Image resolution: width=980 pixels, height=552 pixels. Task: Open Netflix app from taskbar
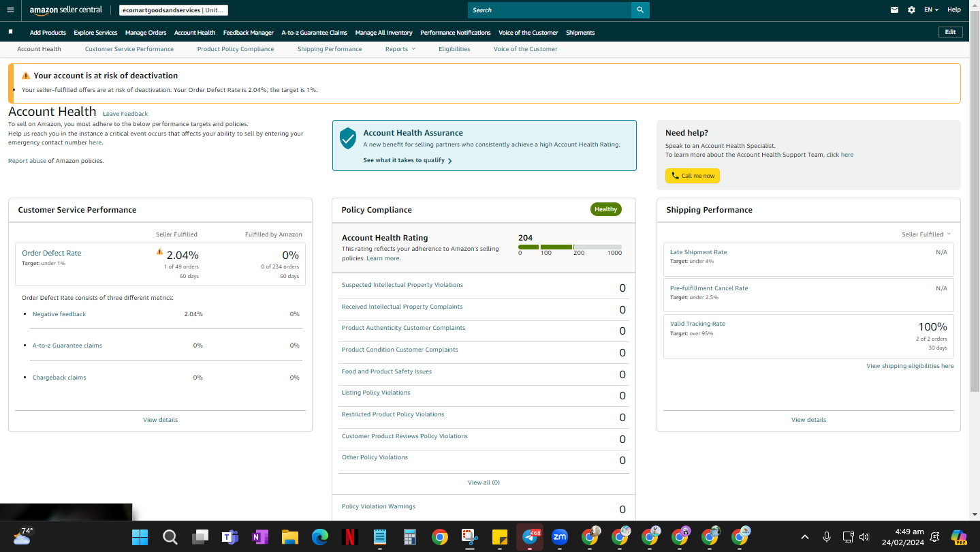click(x=350, y=537)
